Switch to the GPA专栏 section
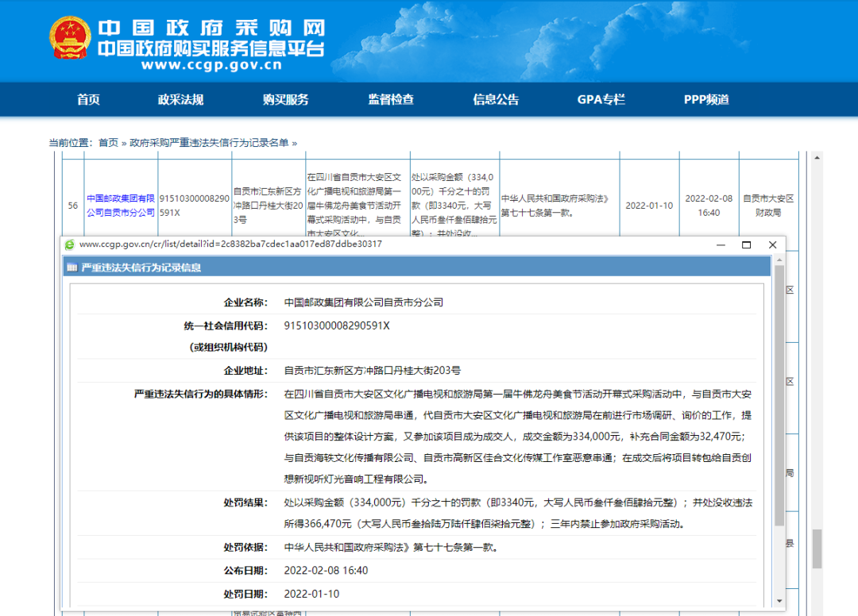This screenshot has width=858, height=616. (601, 99)
